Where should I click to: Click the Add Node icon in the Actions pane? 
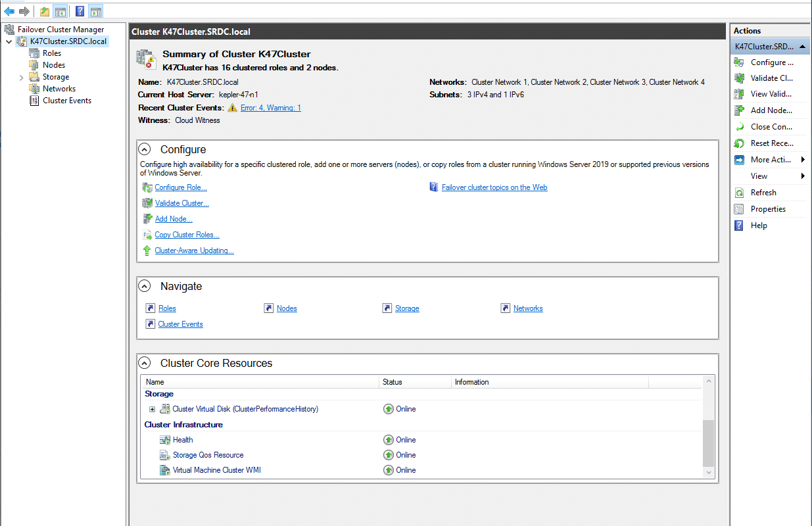(x=739, y=110)
